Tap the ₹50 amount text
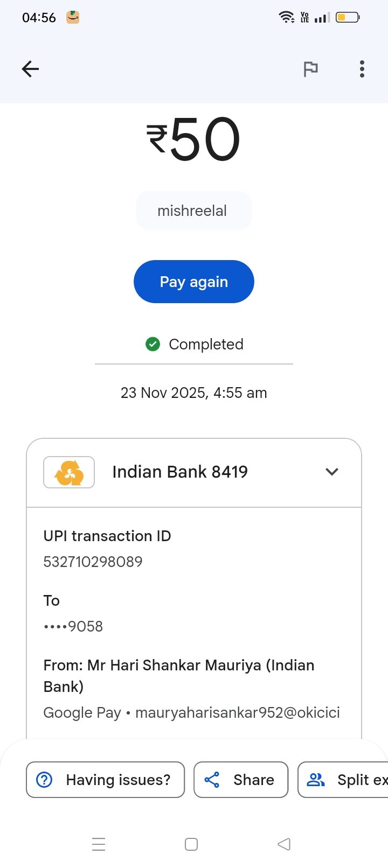Image resolution: width=388 pixels, height=868 pixels. click(193, 140)
